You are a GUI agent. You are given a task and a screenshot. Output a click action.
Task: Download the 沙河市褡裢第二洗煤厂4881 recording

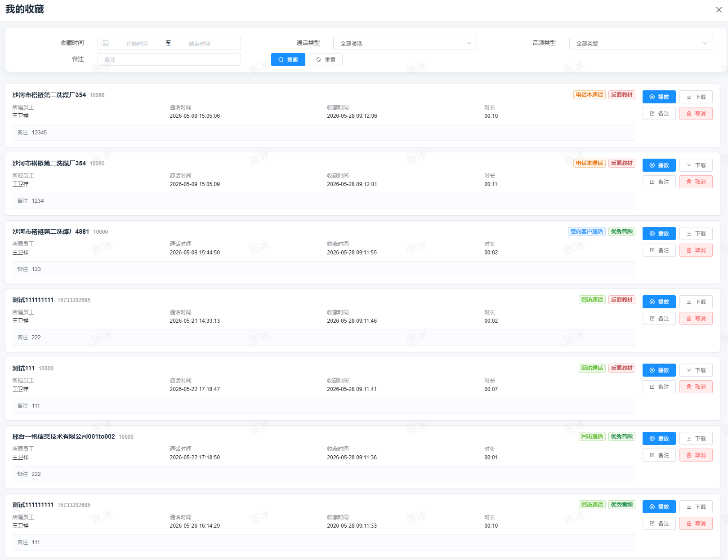pyautogui.click(x=696, y=233)
